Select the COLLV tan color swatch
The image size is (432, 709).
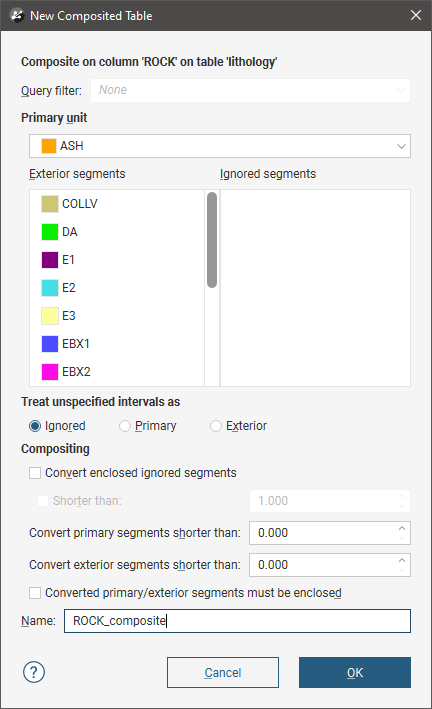[50, 204]
